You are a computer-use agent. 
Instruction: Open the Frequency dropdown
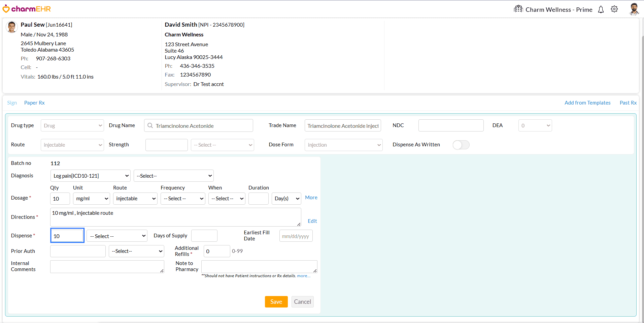point(183,199)
